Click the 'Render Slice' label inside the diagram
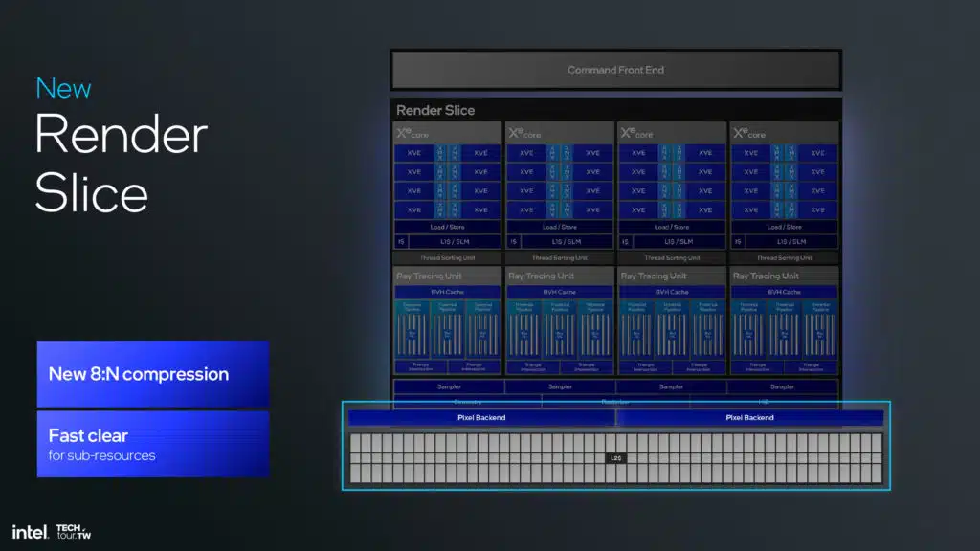Image resolution: width=980 pixels, height=551 pixels. 435,111
